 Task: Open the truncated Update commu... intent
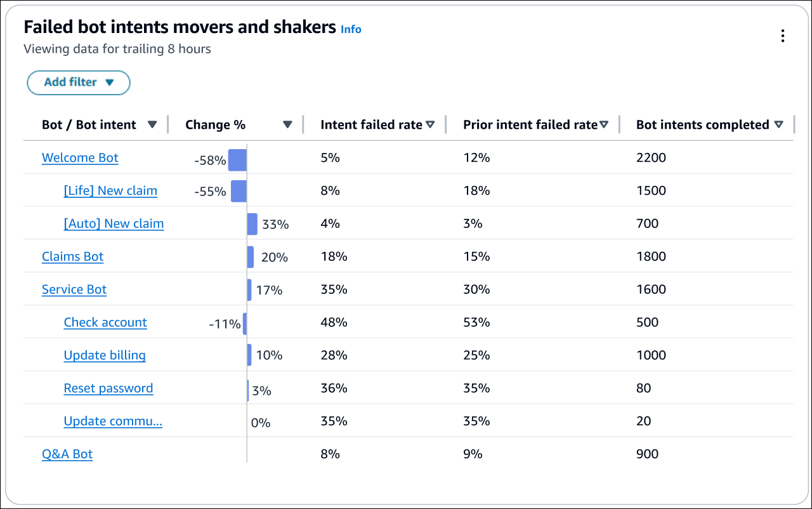tap(113, 421)
